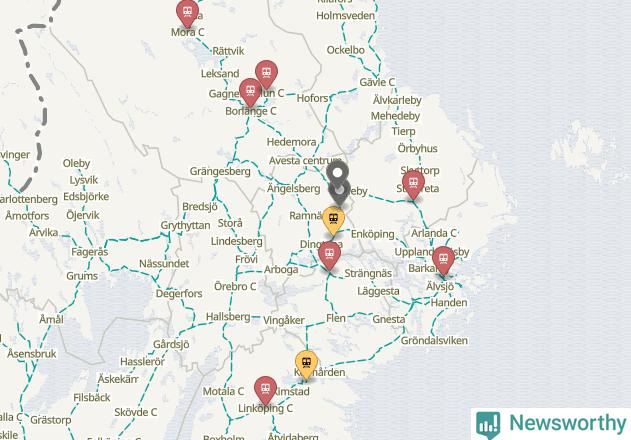Screen dimensions: 631x440
Task: Click the Hallsberg station label
Action: [x=228, y=317]
